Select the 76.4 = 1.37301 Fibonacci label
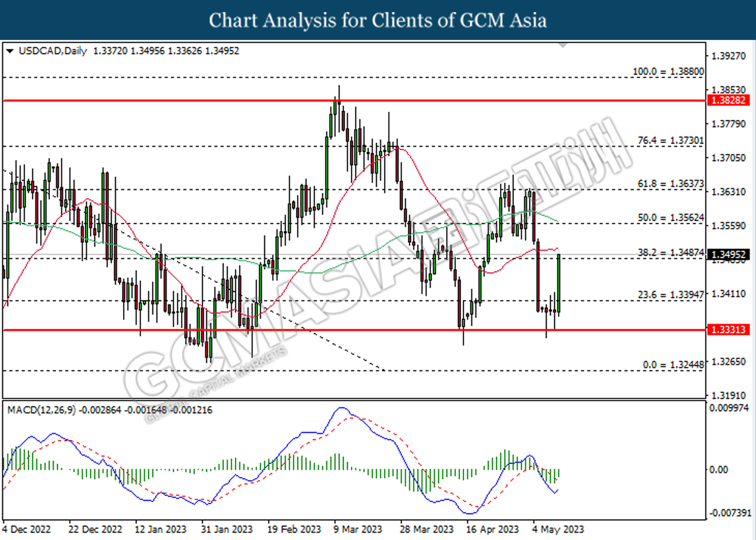 click(670, 140)
